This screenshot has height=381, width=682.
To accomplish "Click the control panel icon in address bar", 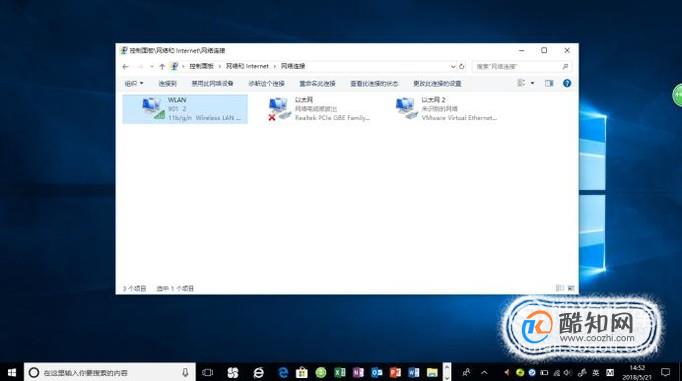I will (174, 66).
